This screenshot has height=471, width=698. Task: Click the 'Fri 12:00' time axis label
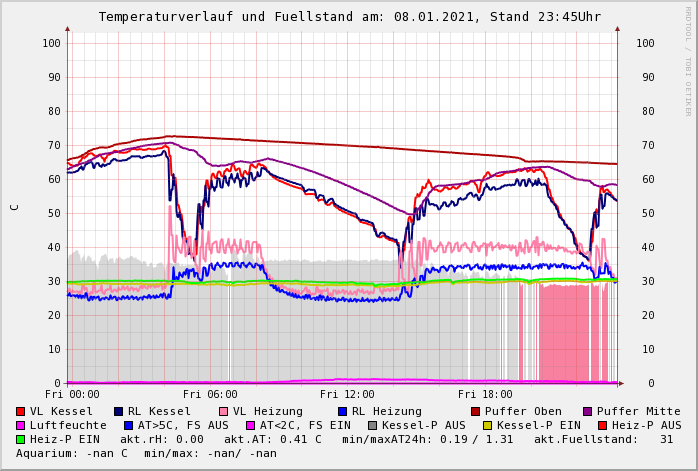click(x=347, y=394)
